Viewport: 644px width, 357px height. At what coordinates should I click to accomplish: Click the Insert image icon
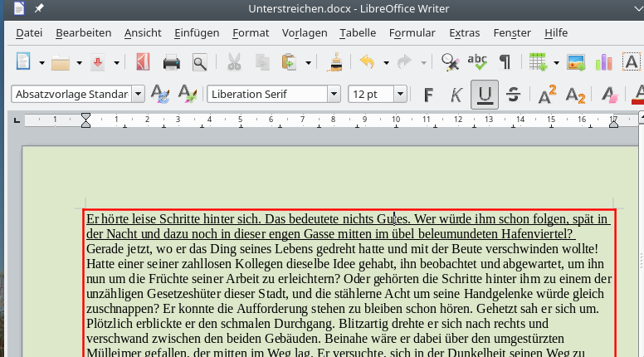tap(576, 63)
